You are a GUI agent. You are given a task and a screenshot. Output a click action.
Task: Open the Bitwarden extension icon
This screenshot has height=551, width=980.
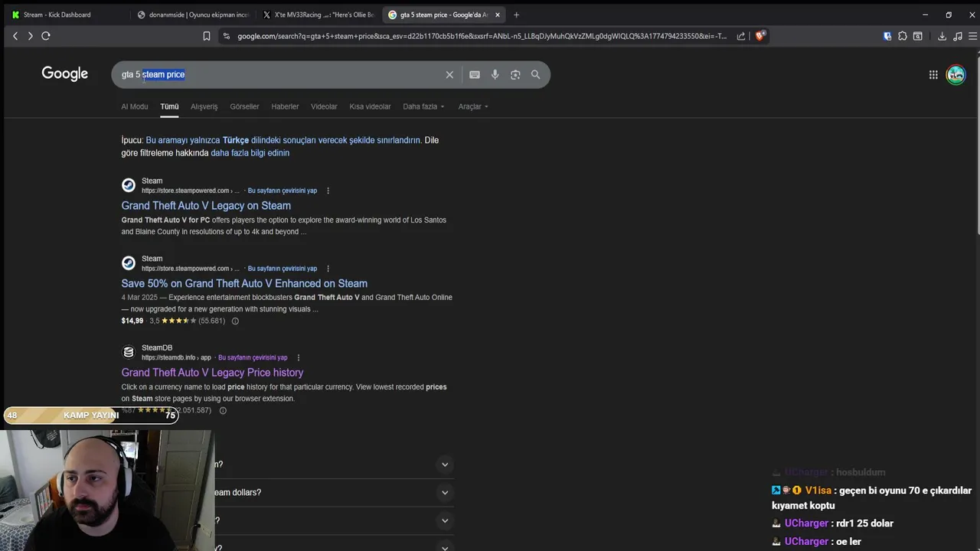pyautogui.click(x=887, y=36)
